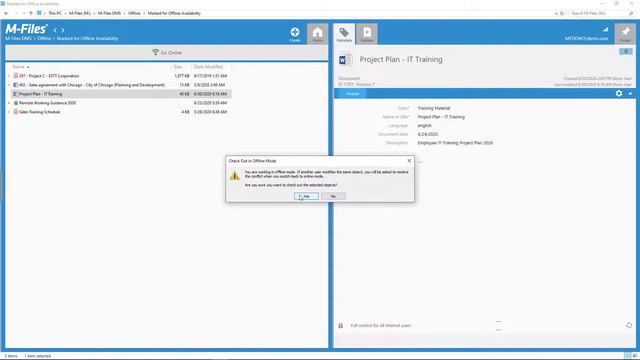The width and height of the screenshot is (640, 360).
Task: Click the 1,877 KB size cell
Action: click(x=182, y=76)
